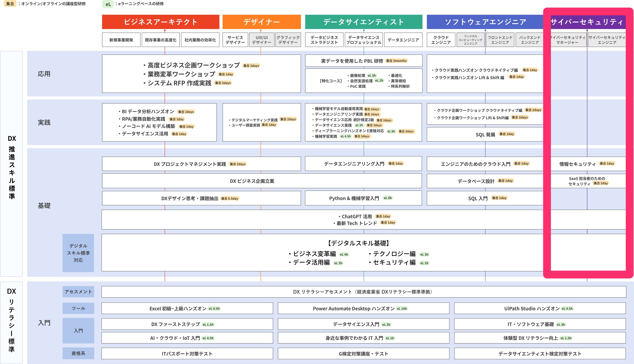
Task: Click ITパスポート対策テスト box
Action: (x=187, y=353)
